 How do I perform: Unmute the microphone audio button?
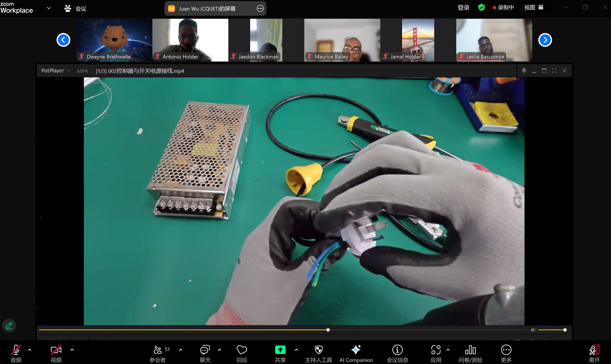click(x=16, y=350)
